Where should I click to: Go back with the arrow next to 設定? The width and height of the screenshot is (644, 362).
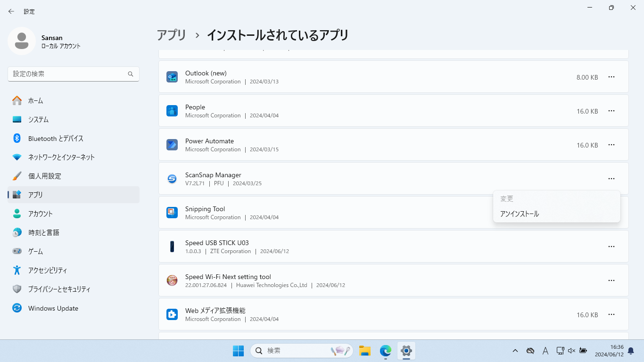11,11
